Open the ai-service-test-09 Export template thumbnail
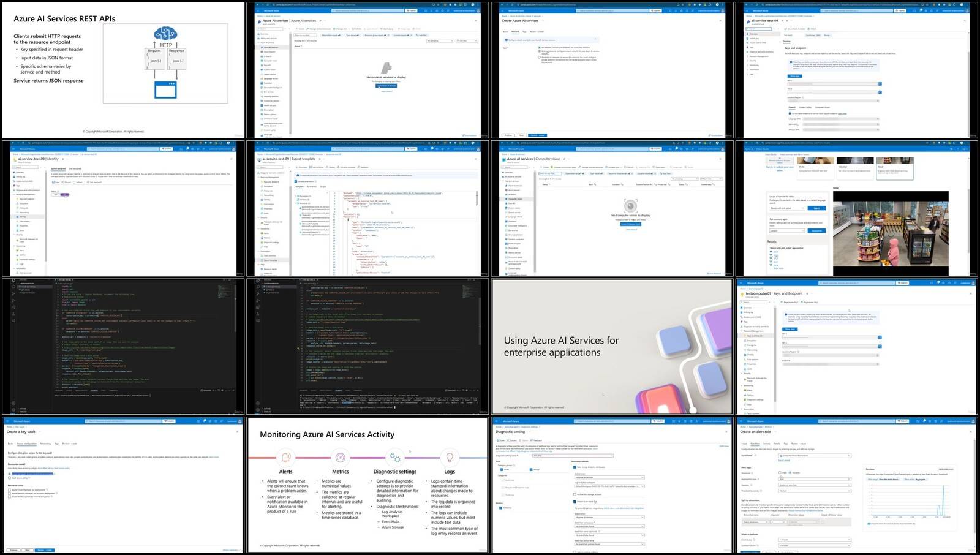This screenshot has width=980, height=555. click(x=367, y=209)
